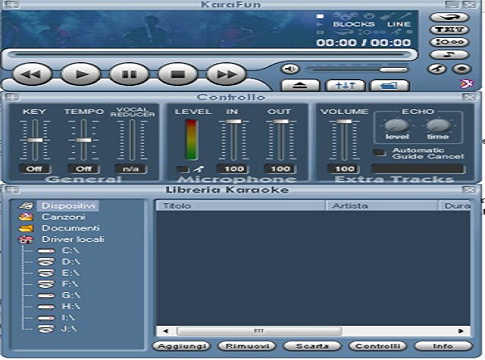Image resolution: width=485 pixels, height=360 pixels.
Task: Open the mixer controls icon button
Action: pos(345,85)
